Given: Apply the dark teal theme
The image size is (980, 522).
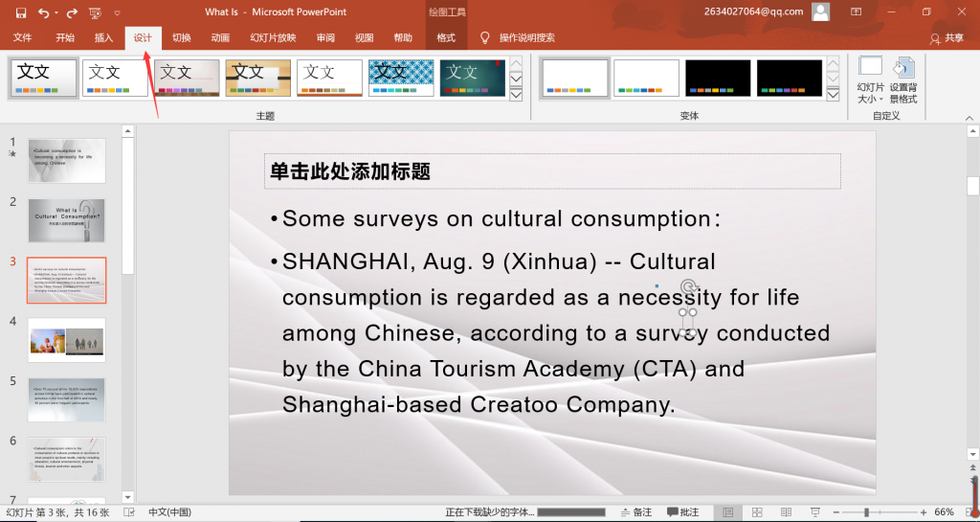Looking at the screenshot, I should tap(473, 79).
